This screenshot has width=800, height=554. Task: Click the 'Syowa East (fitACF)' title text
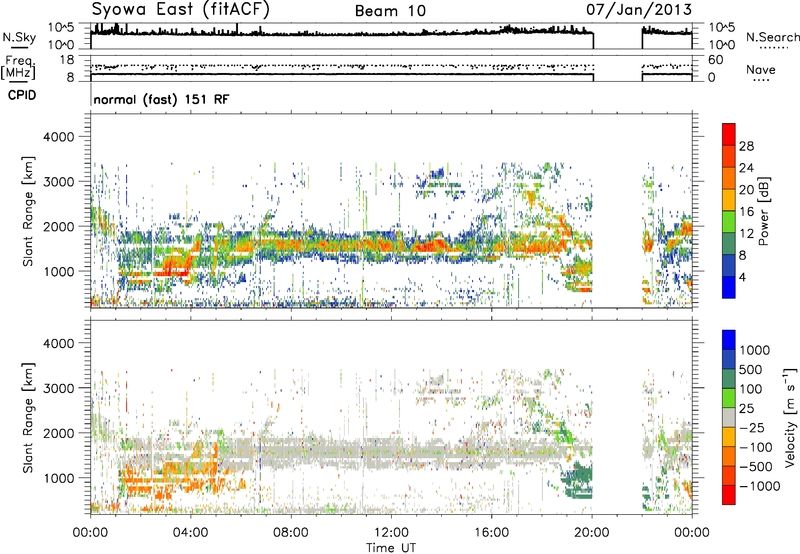click(x=181, y=10)
